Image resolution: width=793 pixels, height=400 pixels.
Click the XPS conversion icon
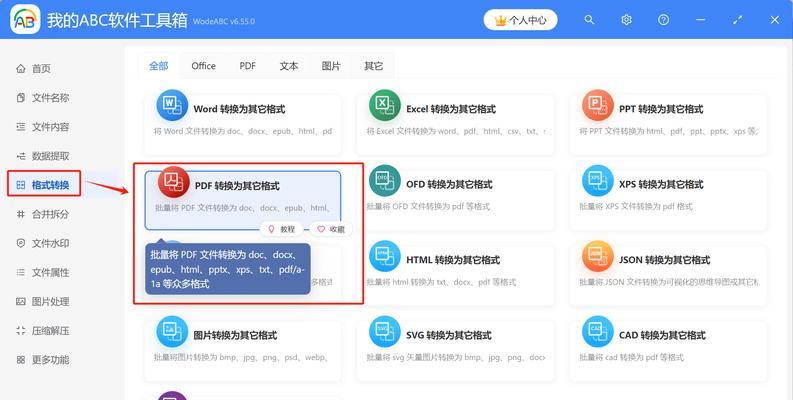598,182
